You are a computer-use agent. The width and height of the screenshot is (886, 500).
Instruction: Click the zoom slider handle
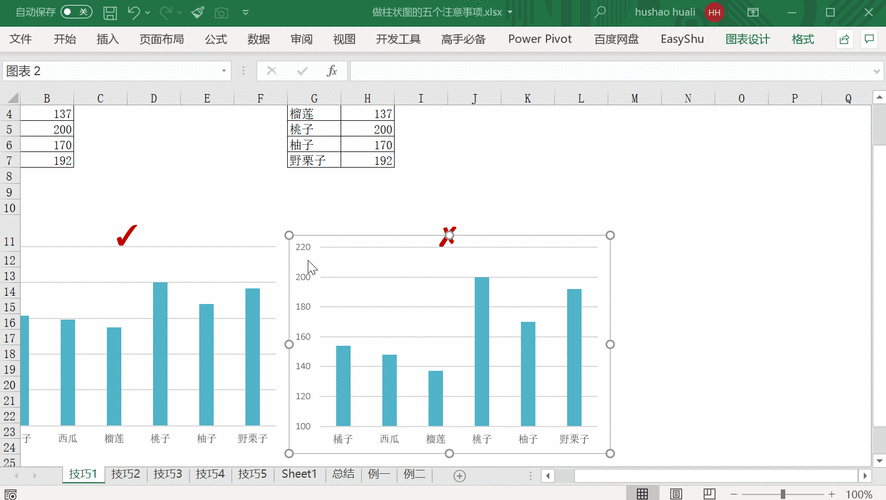[x=782, y=494]
